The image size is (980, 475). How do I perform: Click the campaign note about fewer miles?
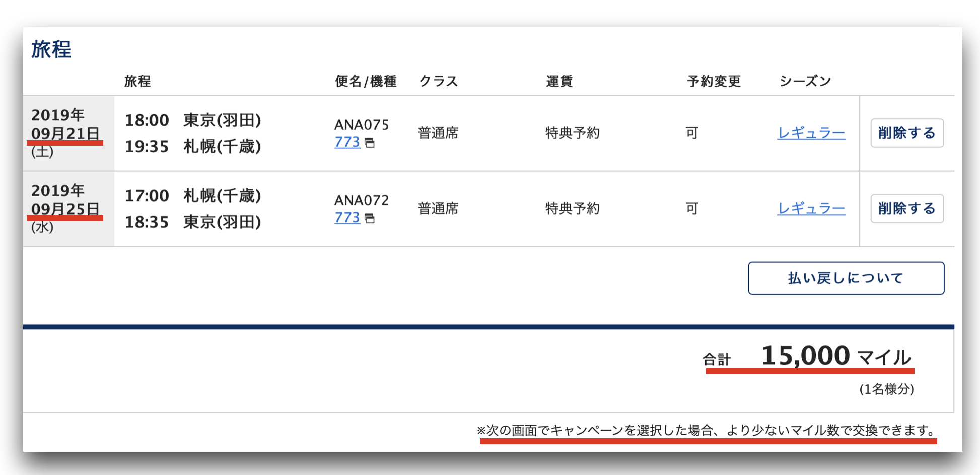[707, 430]
